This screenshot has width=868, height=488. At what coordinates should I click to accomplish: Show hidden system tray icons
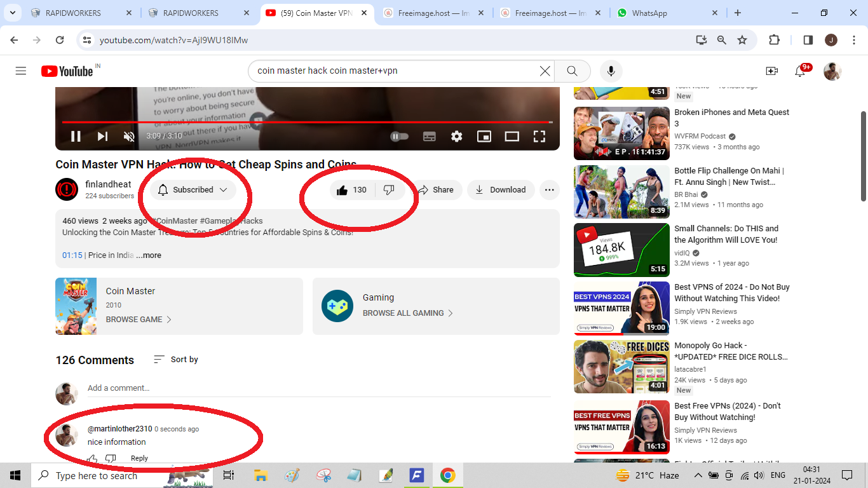pyautogui.click(x=698, y=475)
